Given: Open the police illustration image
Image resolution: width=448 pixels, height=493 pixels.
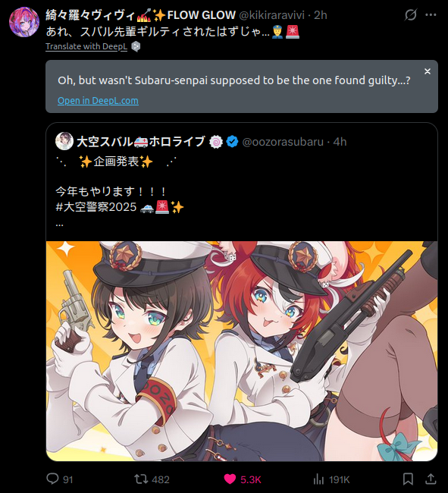Looking at the screenshot, I should pyautogui.click(x=242, y=351).
